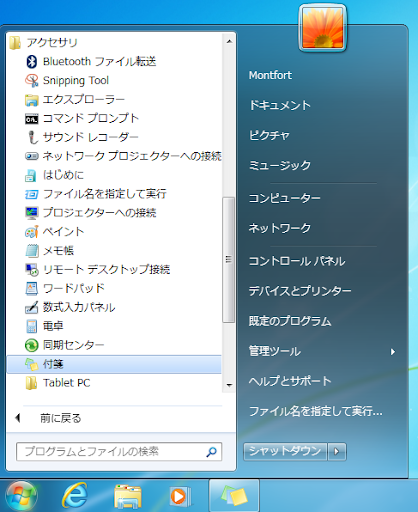418x512 pixels.
Task: Click the プロジェクターへの接続 monitor icon
Action: tap(32, 213)
